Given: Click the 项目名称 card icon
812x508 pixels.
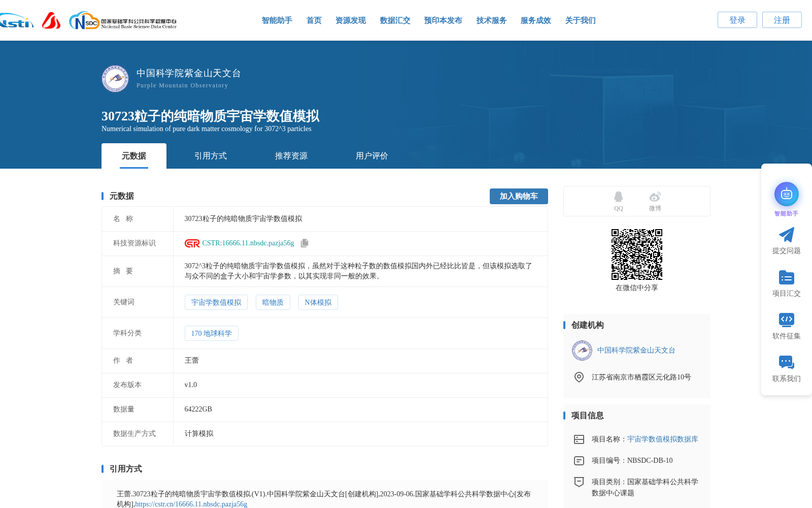Looking at the screenshot, I should [x=579, y=439].
